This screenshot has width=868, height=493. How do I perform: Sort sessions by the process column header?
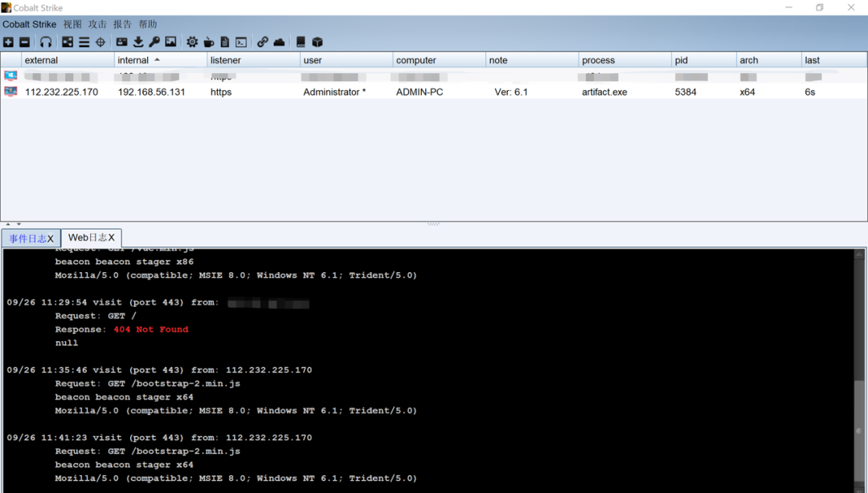click(x=625, y=60)
